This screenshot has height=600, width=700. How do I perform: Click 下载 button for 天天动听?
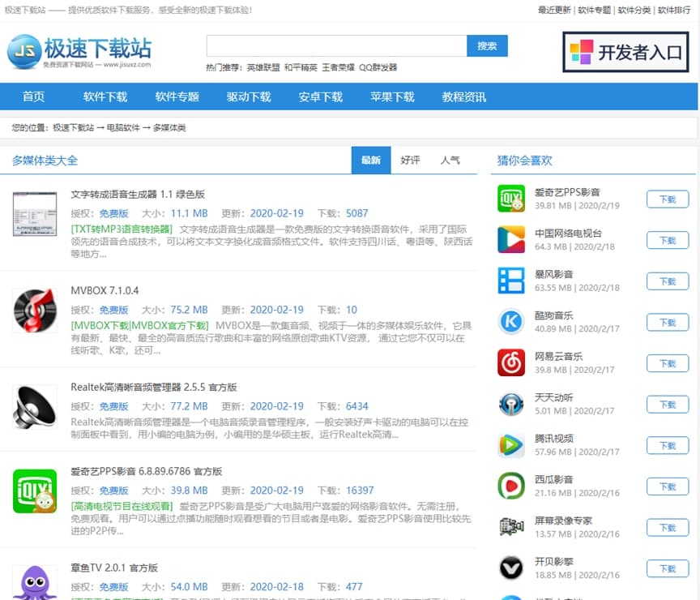(x=668, y=405)
